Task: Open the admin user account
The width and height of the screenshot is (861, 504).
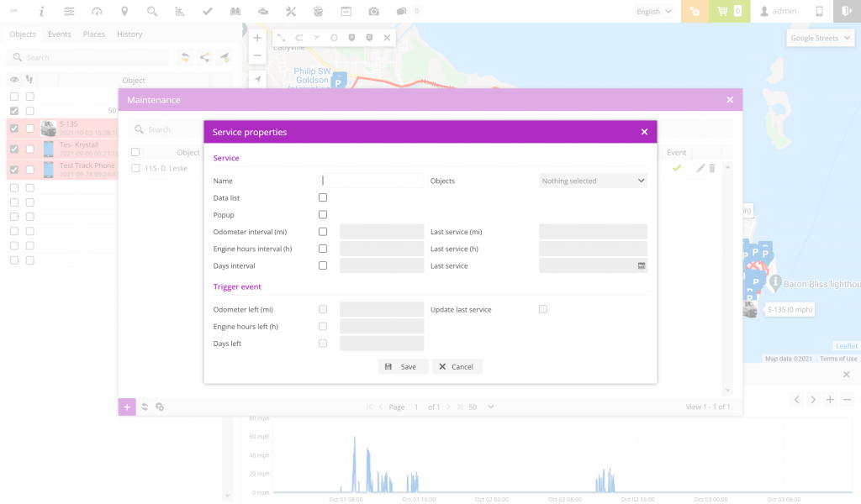Action: [778, 11]
